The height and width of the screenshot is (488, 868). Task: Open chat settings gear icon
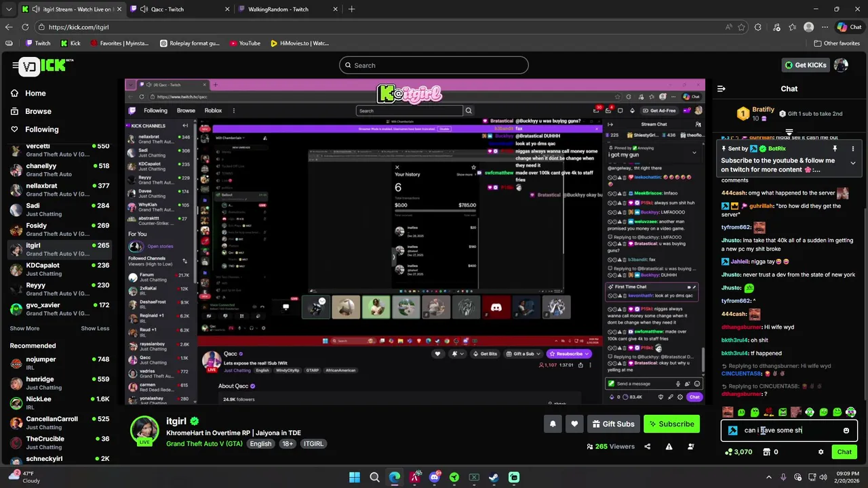click(821, 452)
